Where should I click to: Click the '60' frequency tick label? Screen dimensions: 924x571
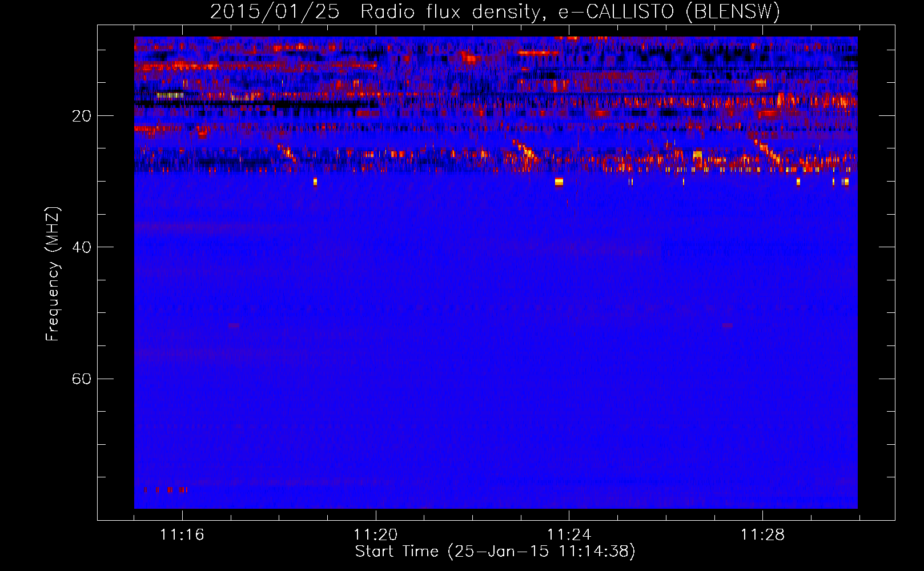[x=82, y=379]
